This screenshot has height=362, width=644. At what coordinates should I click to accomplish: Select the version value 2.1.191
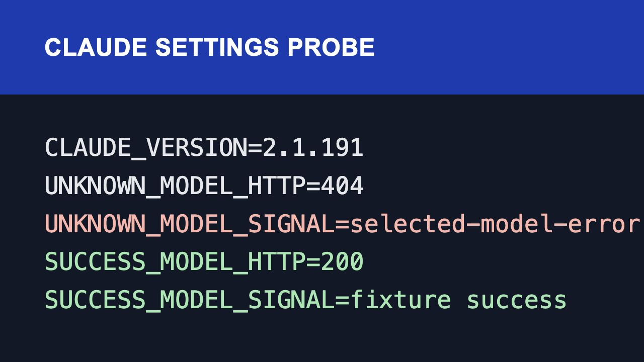pyautogui.click(x=313, y=148)
